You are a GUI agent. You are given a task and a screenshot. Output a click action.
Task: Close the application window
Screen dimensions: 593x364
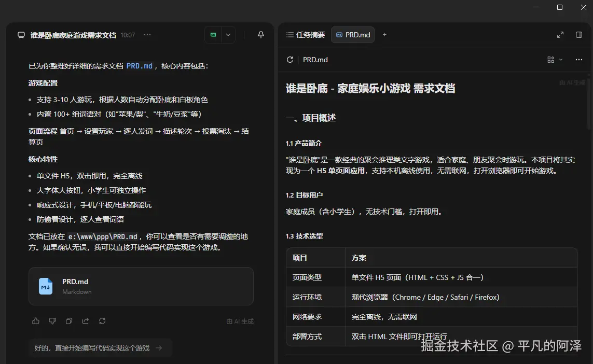[x=584, y=7]
